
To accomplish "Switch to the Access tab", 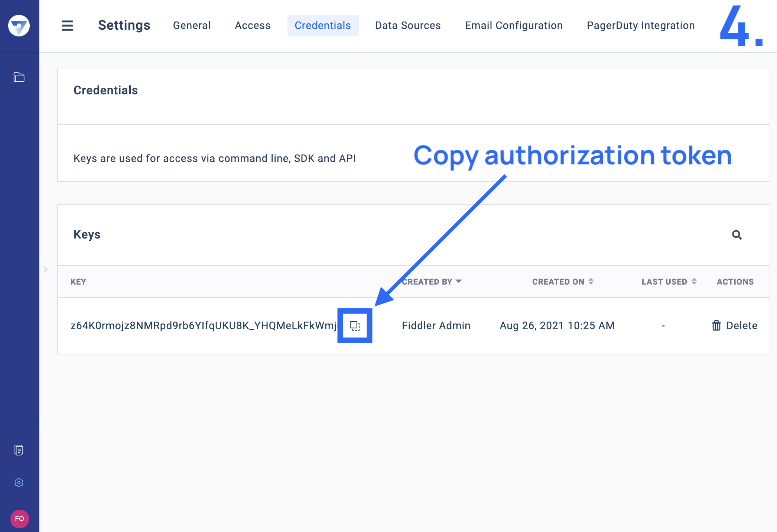I will coord(253,26).
